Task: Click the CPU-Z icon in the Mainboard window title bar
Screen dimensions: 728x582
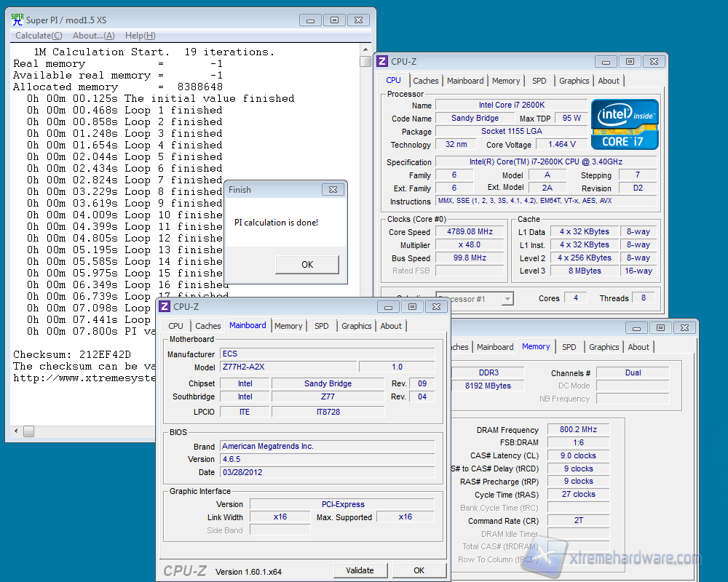Action: [165, 307]
